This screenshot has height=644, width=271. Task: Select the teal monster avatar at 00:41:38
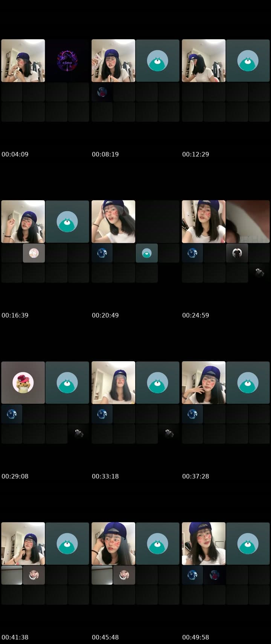point(67,544)
